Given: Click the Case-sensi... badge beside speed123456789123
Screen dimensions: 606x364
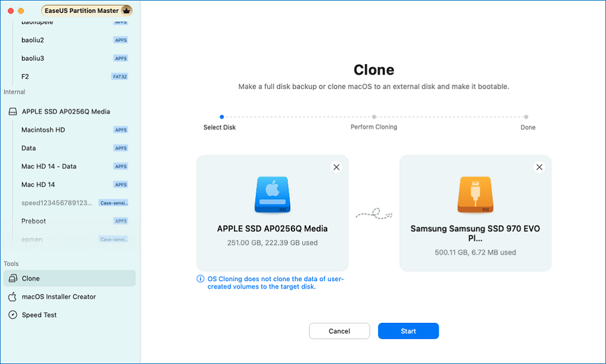Looking at the screenshot, I should pyautogui.click(x=114, y=203).
